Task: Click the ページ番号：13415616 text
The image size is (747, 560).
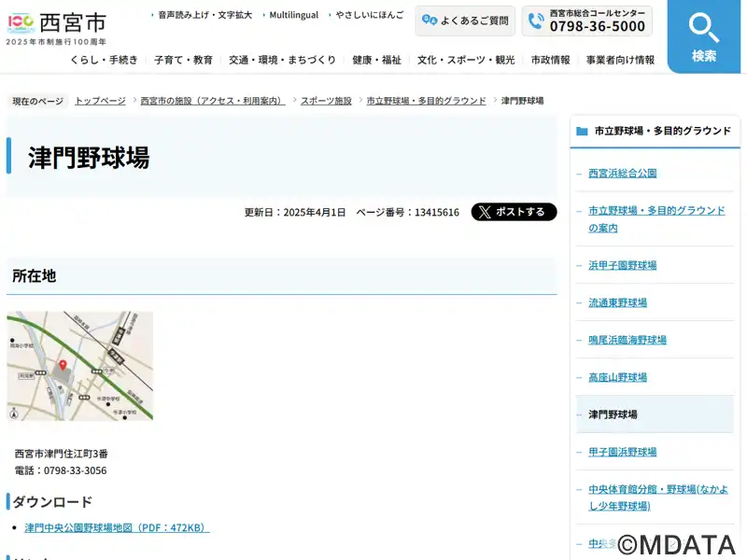Action: [x=407, y=213]
